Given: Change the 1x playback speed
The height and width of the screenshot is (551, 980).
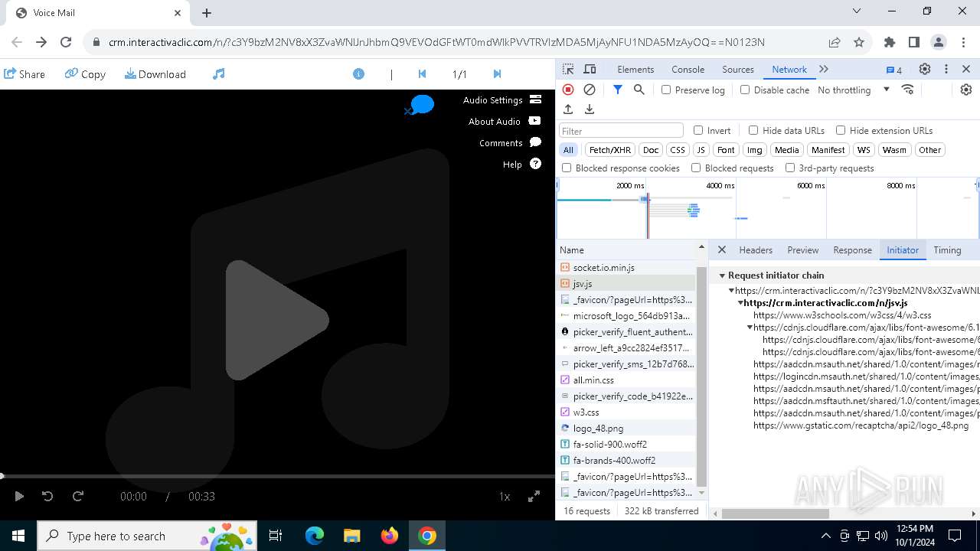Looking at the screenshot, I should click(x=505, y=497).
